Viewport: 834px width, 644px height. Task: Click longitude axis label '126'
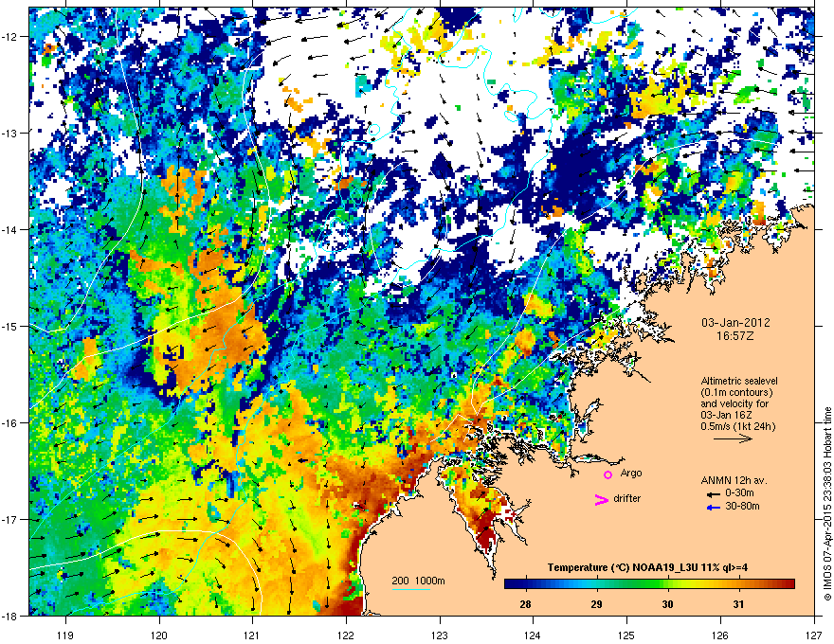720,635
